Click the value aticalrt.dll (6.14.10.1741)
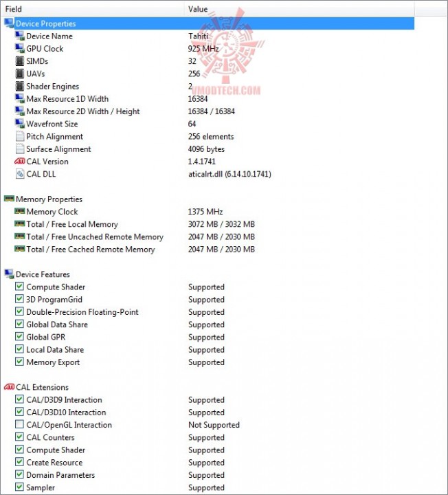Viewport: 448px width, 495px height. (229, 174)
